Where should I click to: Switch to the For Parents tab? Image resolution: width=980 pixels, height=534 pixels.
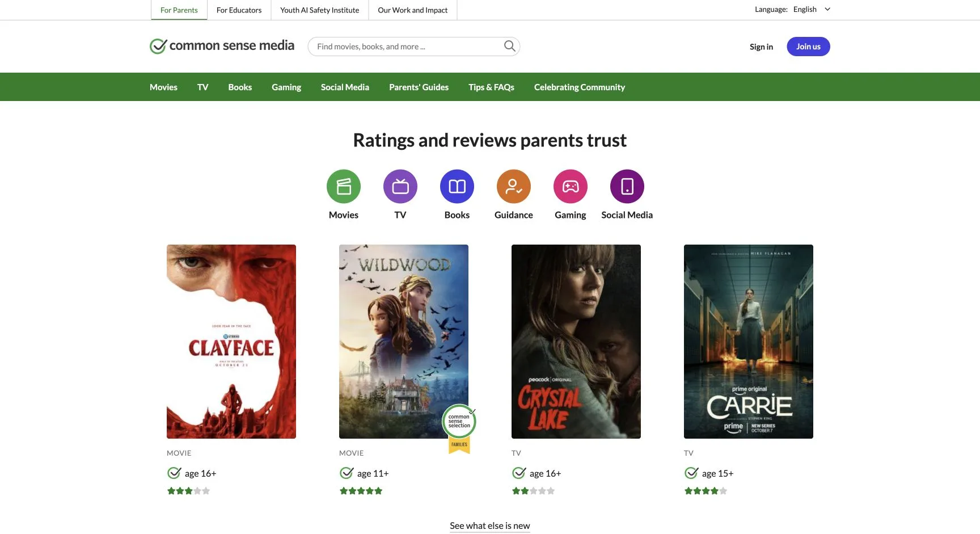[179, 10]
